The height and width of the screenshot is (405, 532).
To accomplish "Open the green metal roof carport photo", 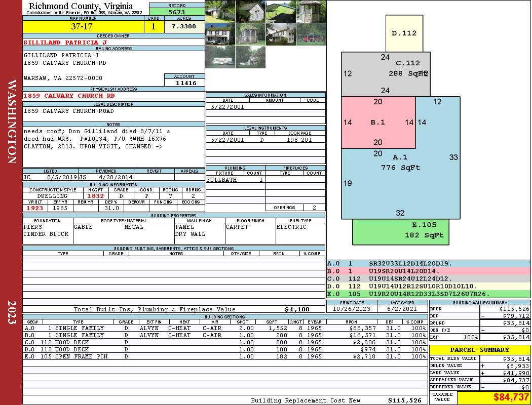I will click(x=281, y=12).
